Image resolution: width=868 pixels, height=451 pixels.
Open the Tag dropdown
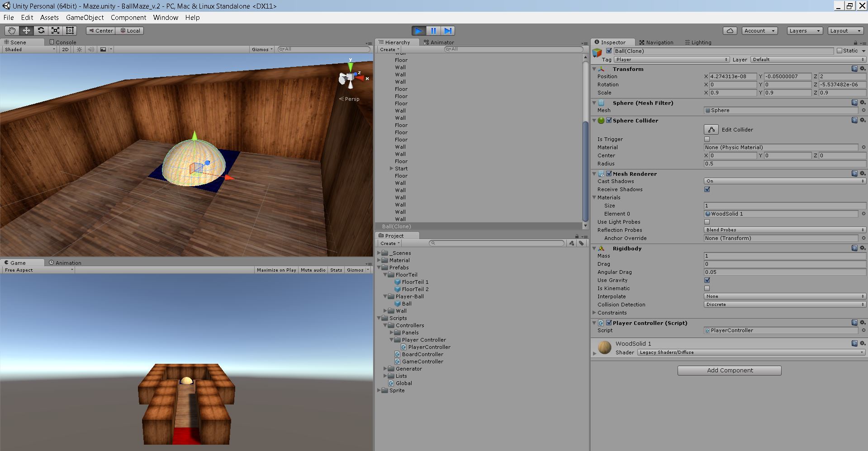tap(671, 60)
